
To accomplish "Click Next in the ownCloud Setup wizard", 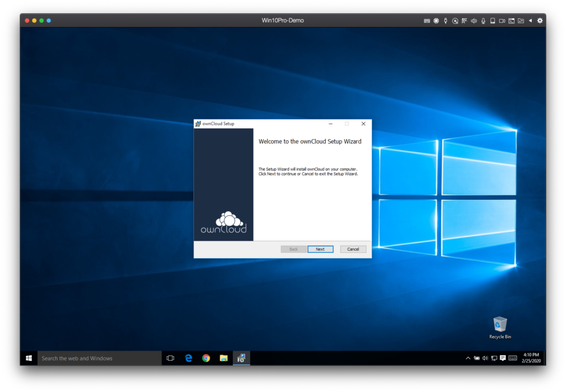I will (320, 249).
